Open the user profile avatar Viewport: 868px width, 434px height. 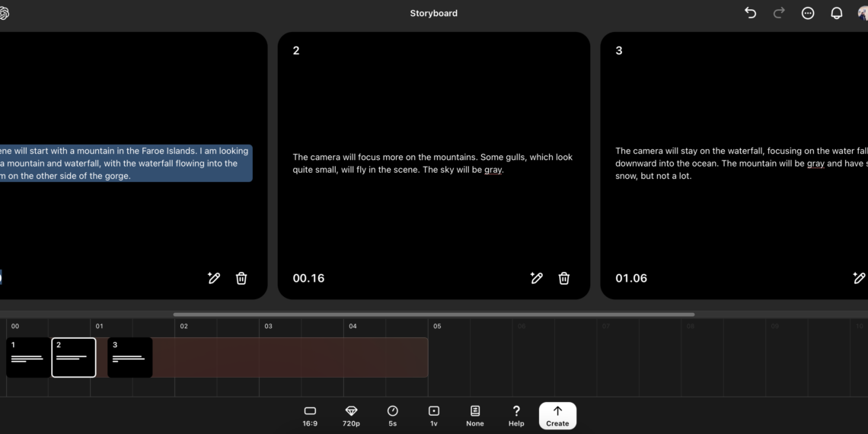click(x=863, y=13)
